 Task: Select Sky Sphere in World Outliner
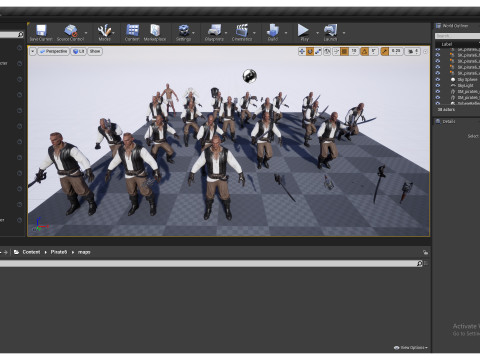467,80
